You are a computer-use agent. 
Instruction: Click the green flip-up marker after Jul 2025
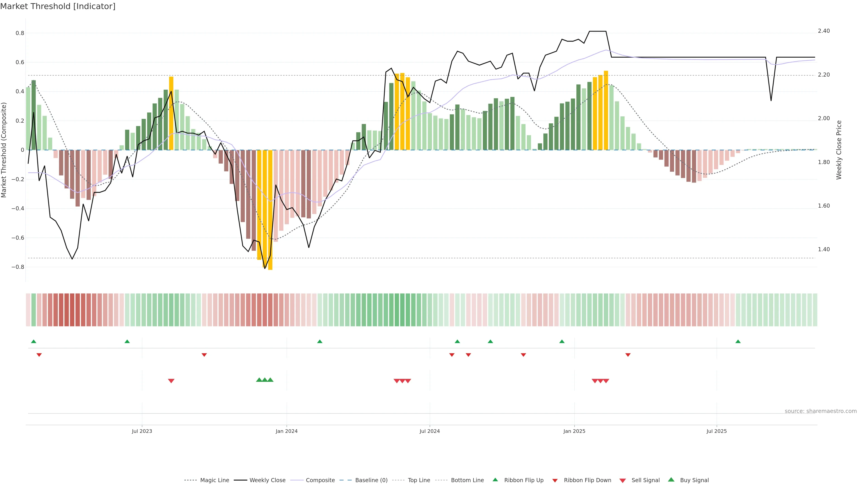[x=738, y=342]
